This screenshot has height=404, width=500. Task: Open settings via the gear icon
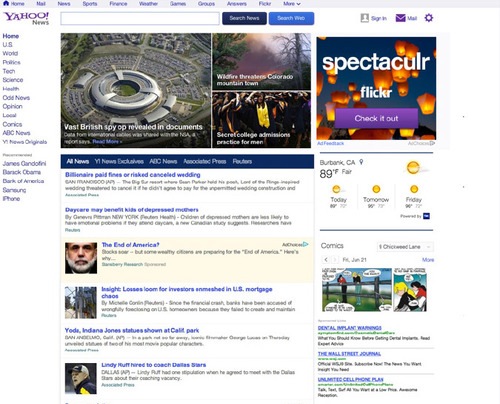click(429, 18)
